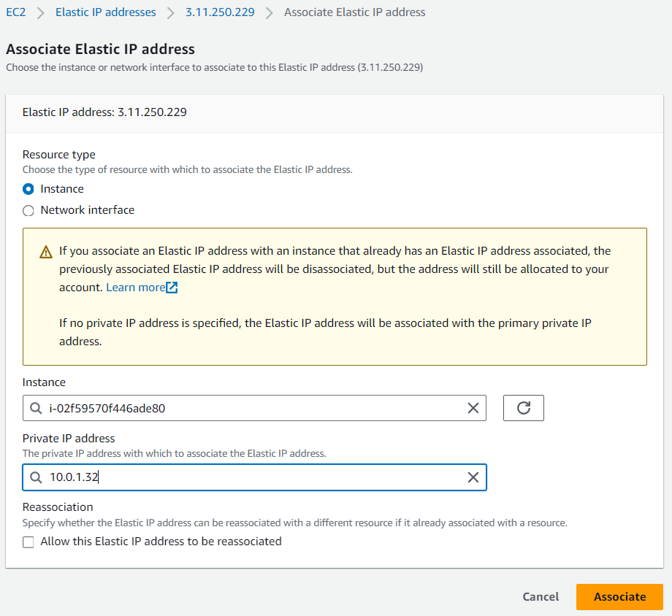Image resolution: width=672 pixels, height=616 pixels.
Task: Open 3.11.250.229 breadcrumb link
Action: [220, 12]
